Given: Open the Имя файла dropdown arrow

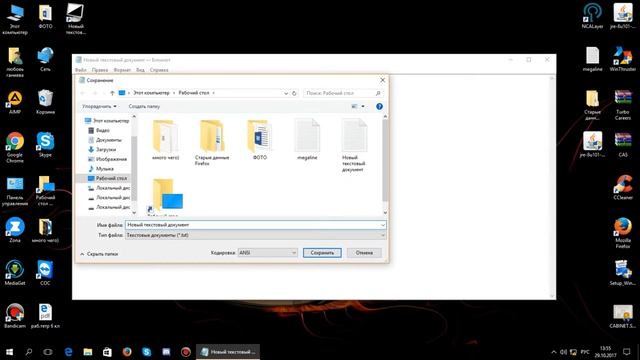Looking at the screenshot, I should [383, 225].
